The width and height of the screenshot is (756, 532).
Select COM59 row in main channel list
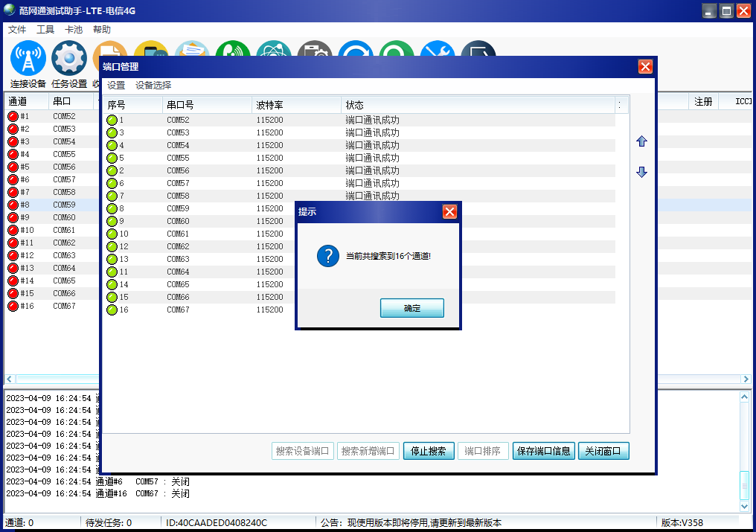click(x=52, y=205)
